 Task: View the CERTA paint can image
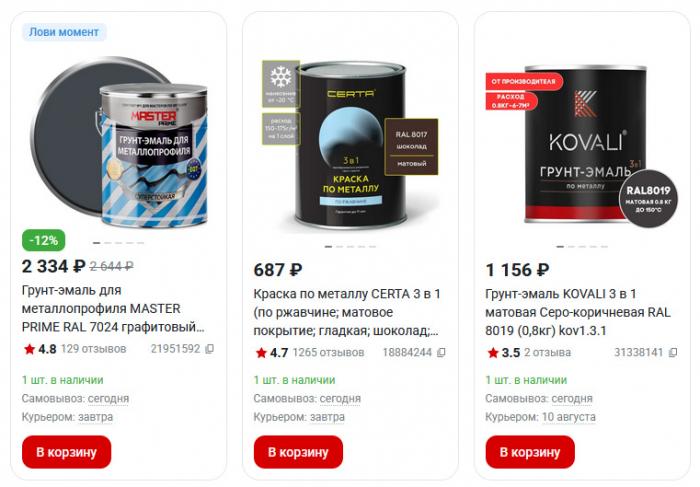tap(350, 145)
